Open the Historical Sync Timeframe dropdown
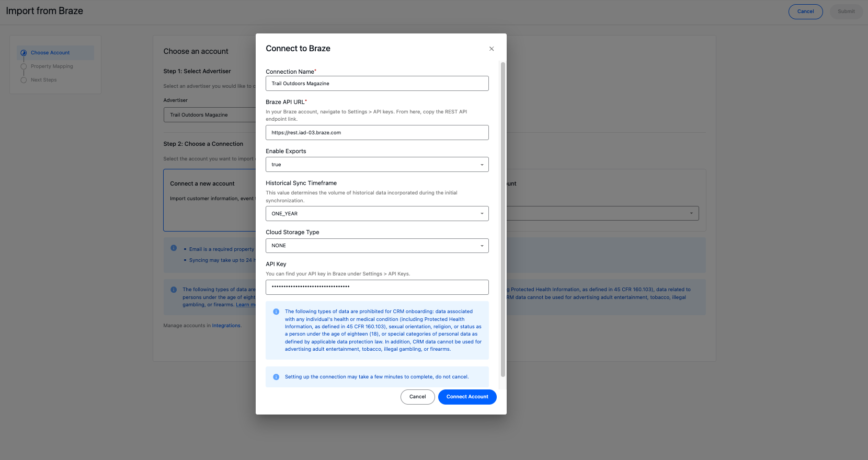Screen dimensions: 868x460 (376, 214)
